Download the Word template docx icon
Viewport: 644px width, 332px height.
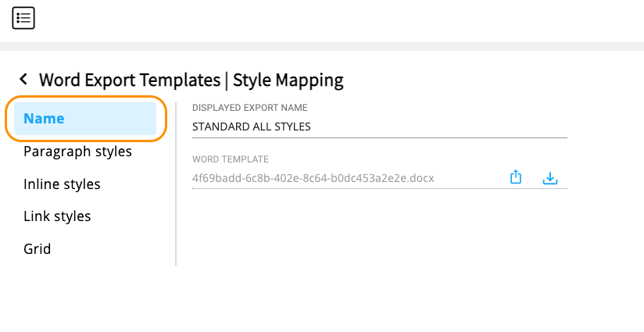point(550,178)
